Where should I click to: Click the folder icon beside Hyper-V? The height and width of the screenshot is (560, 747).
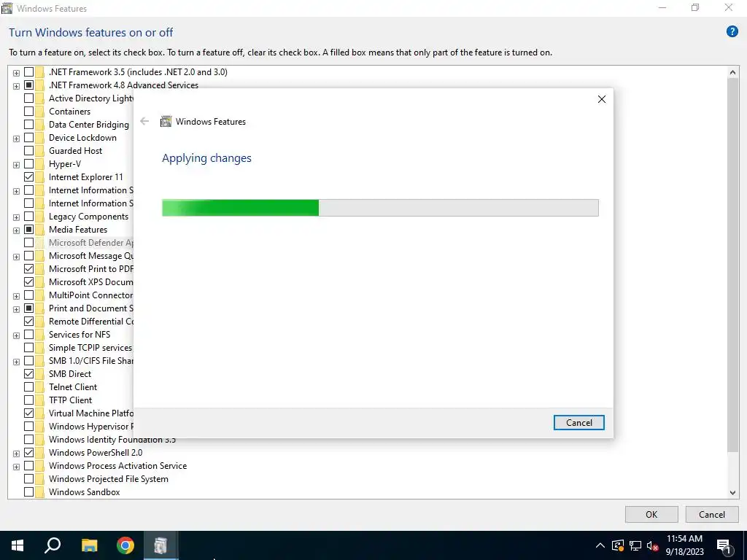pyautogui.click(x=39, y=164)
